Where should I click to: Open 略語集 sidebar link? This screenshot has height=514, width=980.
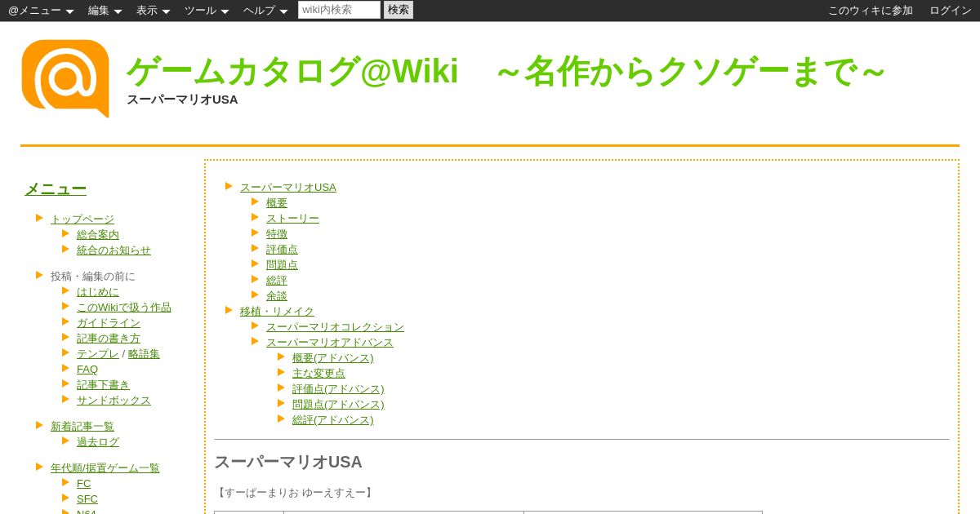coord(144,353)
